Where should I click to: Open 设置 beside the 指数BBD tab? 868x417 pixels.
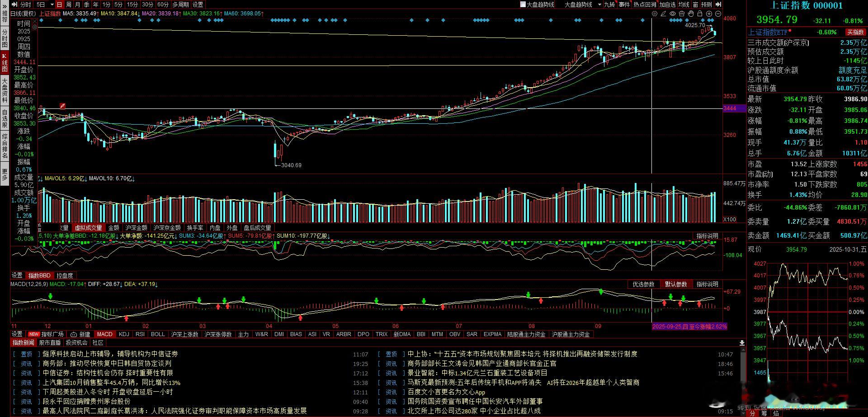coord(17,276)
